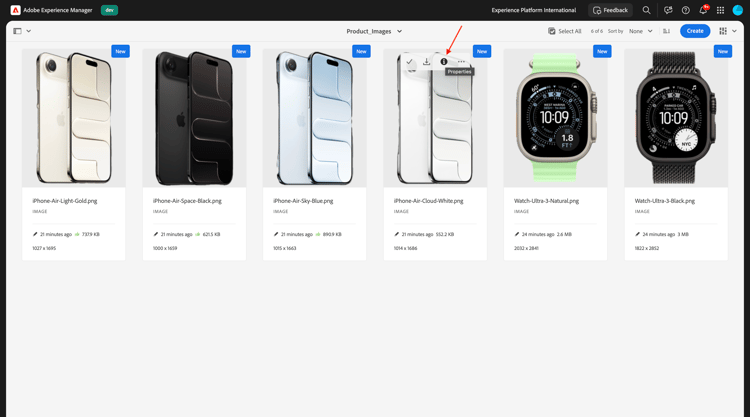Viewport: 750px width, 417px height.
Task: Click file name Watch-Ultra-3-Natural.png
Action: (546, 201)
